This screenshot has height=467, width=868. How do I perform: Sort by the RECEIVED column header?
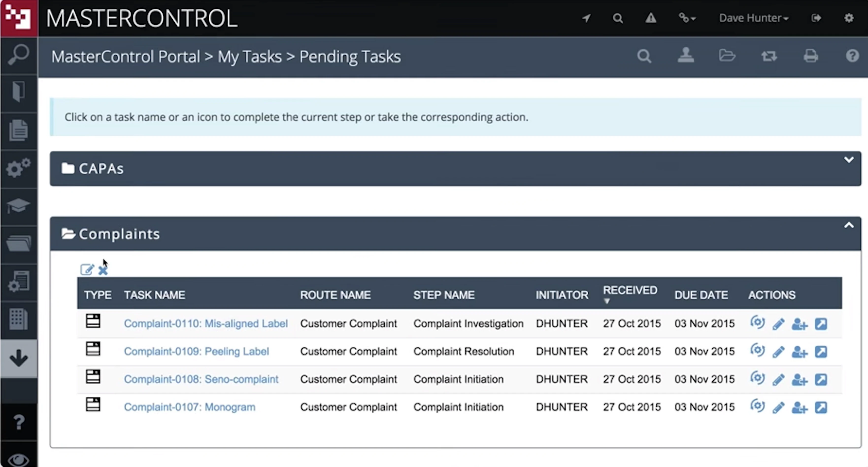point(629,290)
